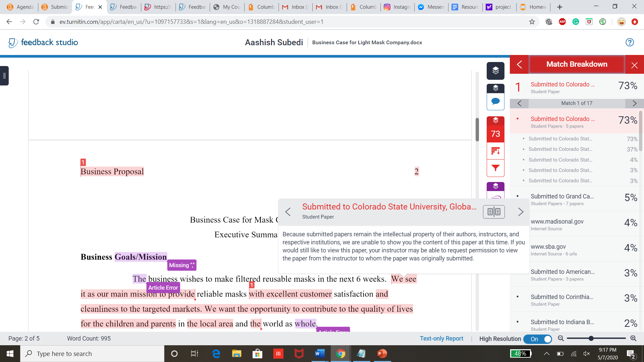The width and height of the screenshot is (644, 362).
Task: Open Windows Start menu
Action: click(10, 354)
